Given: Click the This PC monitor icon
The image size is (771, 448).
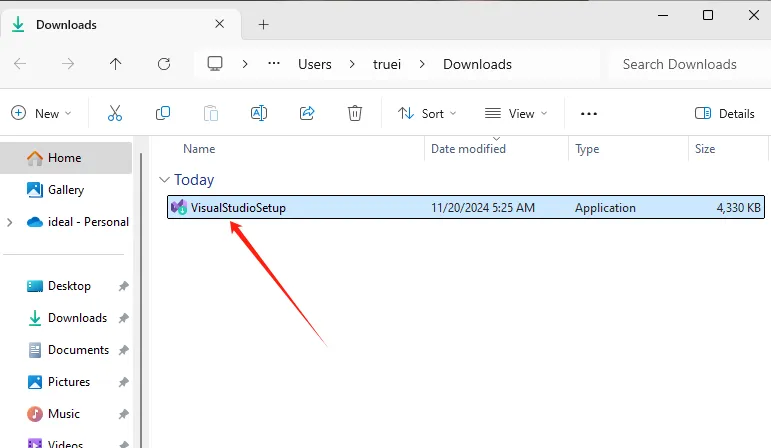Looking at the screenshot, I should pyautogui.click(x=215, y=64).
